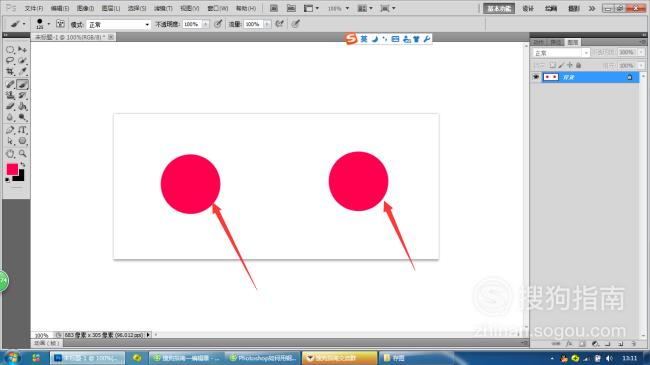Close the 未标题-1 document tab
This screenshot has height=365, width=650.
coord(111,37)
